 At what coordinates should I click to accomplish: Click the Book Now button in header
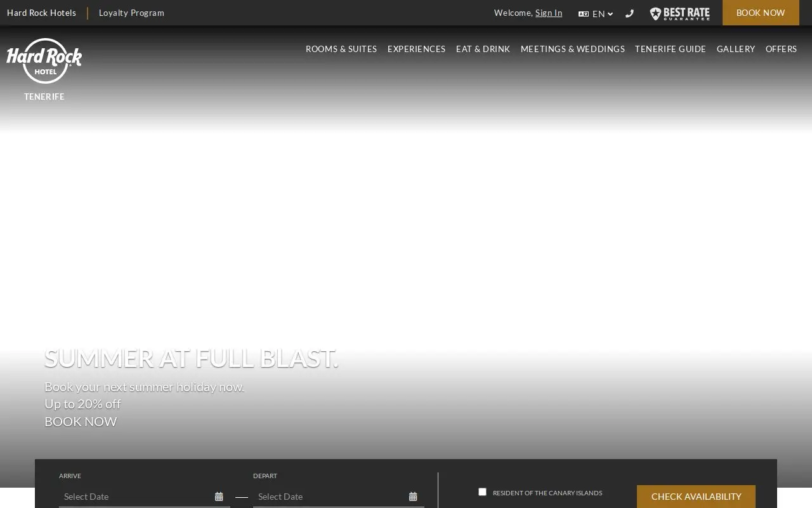[x=761, y=13]
